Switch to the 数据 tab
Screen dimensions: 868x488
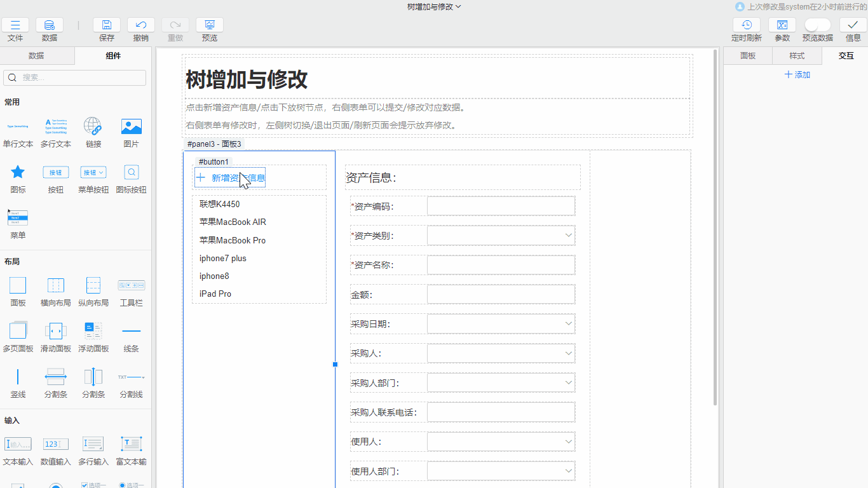pyautogui.click(x=37, y=56)
